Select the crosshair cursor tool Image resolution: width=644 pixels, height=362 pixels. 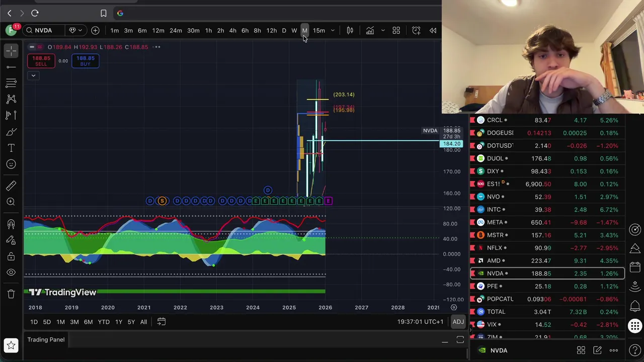11,50
